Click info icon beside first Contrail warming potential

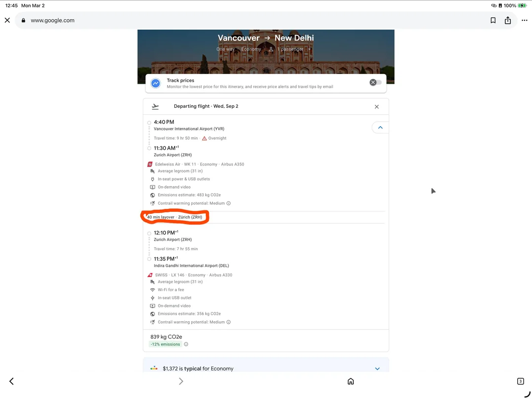(229, 203)
